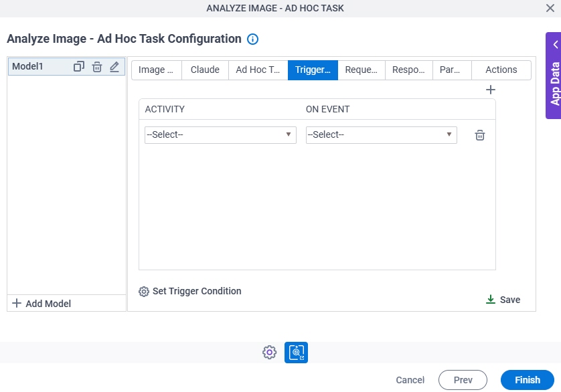Image resolution: width=561 pixels, height=392 pixels.
Task: Close the Analyze Image dialog
Action: click(550, 8)
